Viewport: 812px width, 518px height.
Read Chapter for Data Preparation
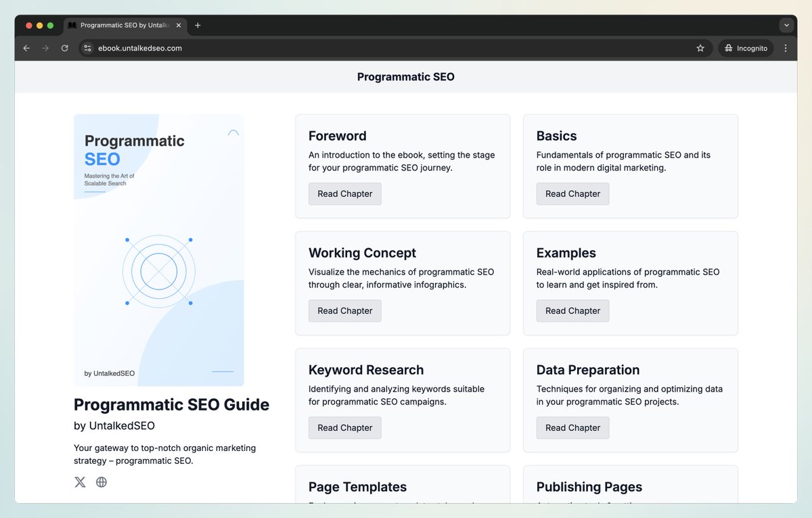(573, 427)
